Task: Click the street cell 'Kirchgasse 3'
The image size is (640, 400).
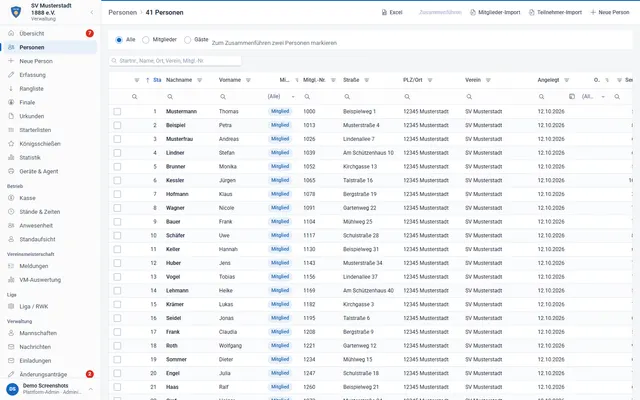Action: tap(358, 304)
